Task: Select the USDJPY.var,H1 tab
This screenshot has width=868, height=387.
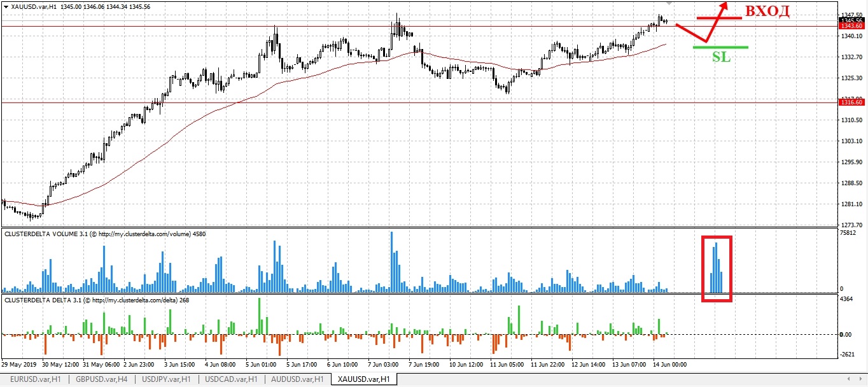Action: pyautogui.click(x=165, y=379)
